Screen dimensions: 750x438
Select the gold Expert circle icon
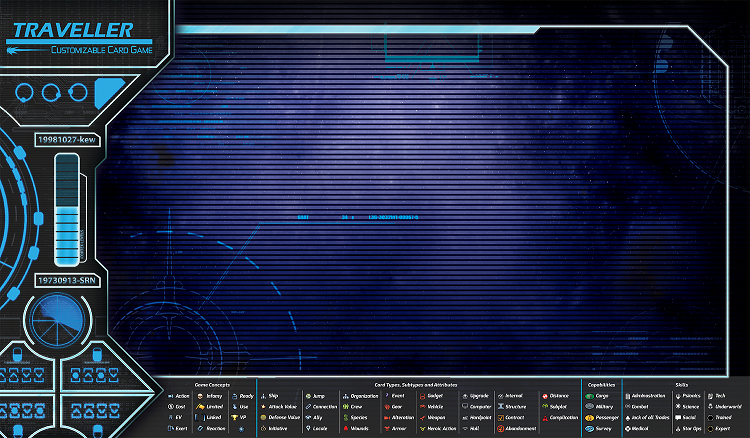coord(710,428)
